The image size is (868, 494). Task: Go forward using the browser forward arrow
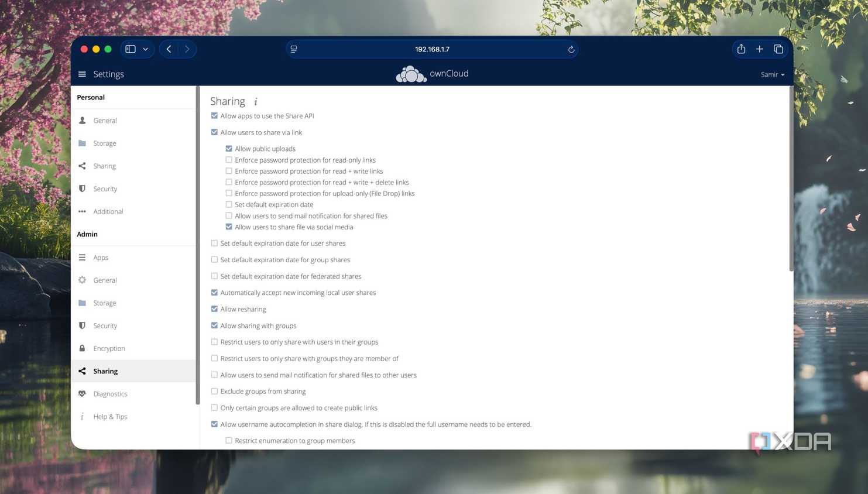tap(187, 49)
